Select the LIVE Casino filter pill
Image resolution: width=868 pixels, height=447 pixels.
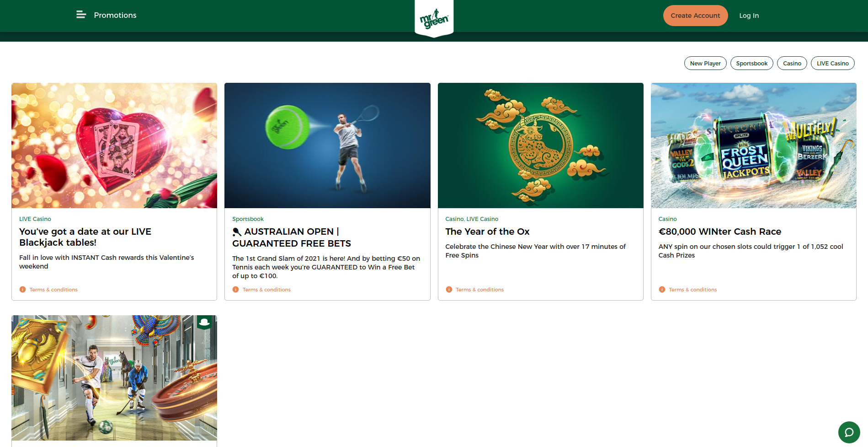(x=832, y=63)
